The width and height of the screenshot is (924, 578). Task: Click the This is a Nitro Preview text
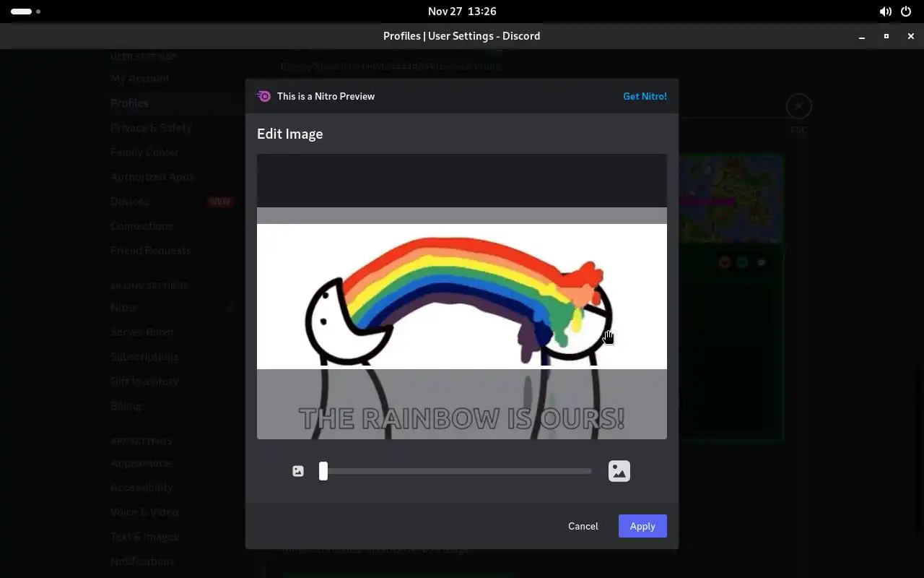pyautogui.click(x=326, y=96)
